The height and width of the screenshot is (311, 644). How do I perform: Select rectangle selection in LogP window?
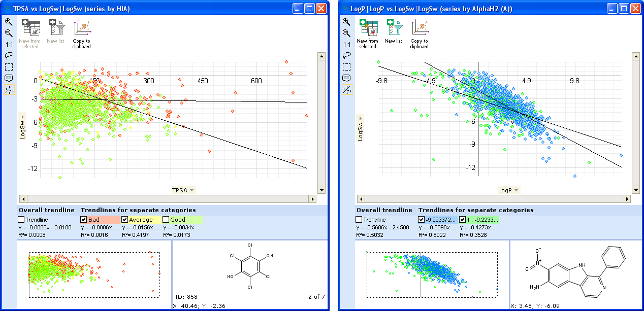tap(346, 66)
